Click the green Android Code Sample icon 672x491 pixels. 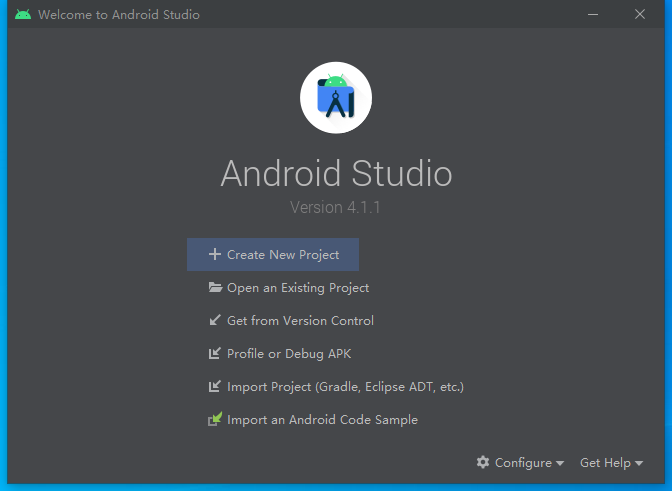215,419
